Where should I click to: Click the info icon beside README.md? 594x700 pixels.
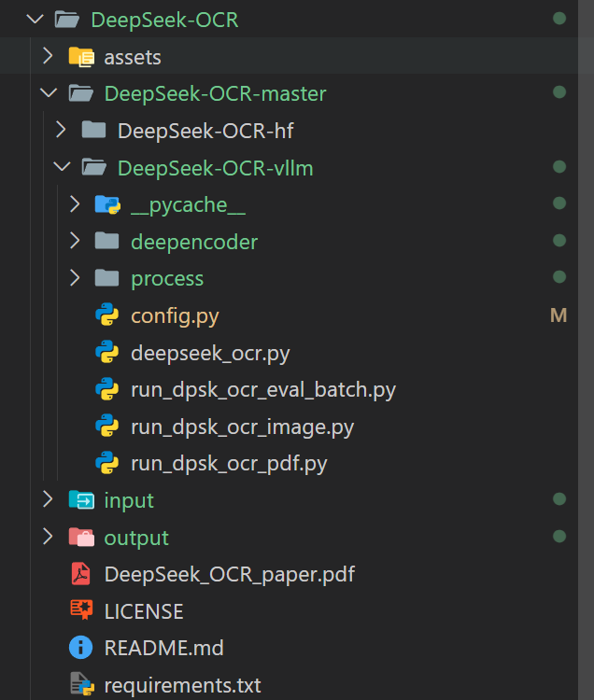click(81, 647)
